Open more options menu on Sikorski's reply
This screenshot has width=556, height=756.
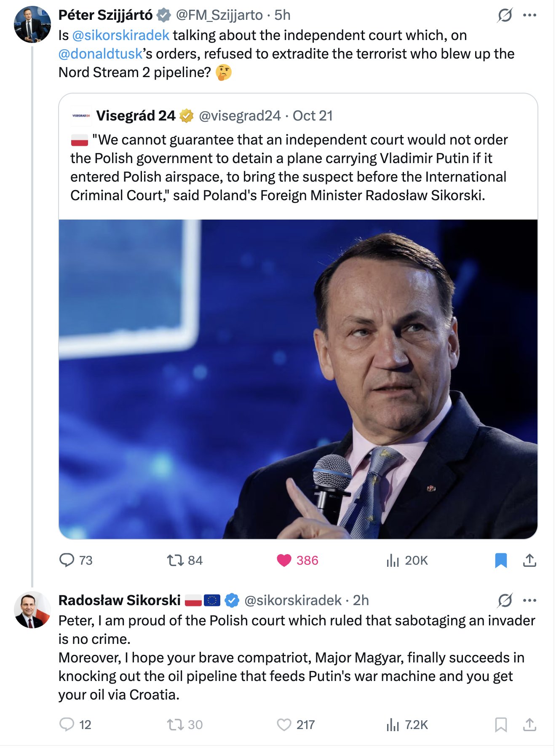529,600
